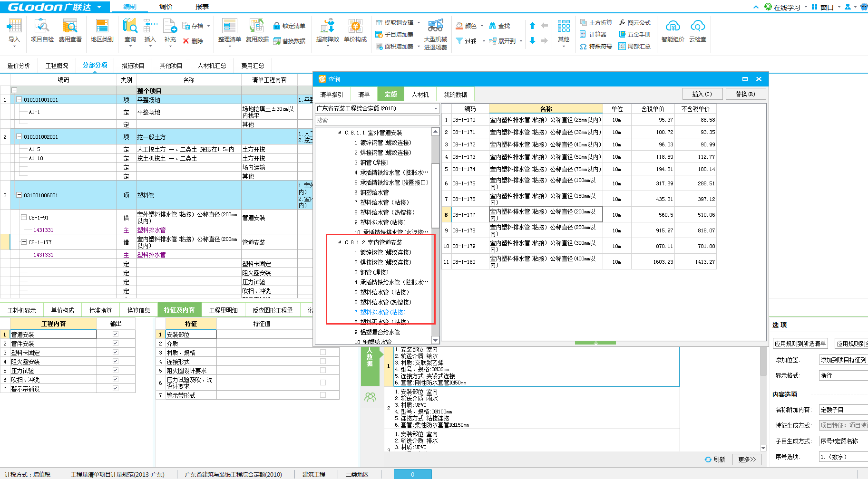Screen dimensions: 868x479
Task: Launch 智能组价 smart pricing cloud icon
Action: pos(673,31)
